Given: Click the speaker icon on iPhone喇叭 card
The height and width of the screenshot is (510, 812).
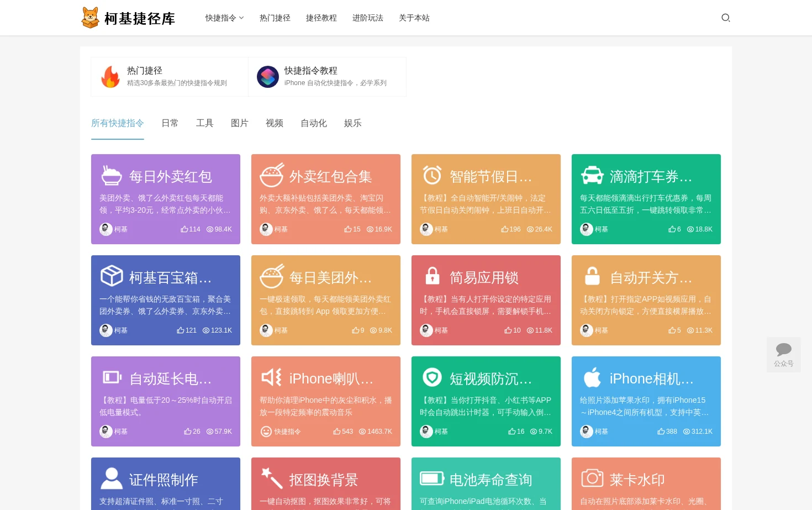Looking at the screenshot, I should (x=272, y=377).
